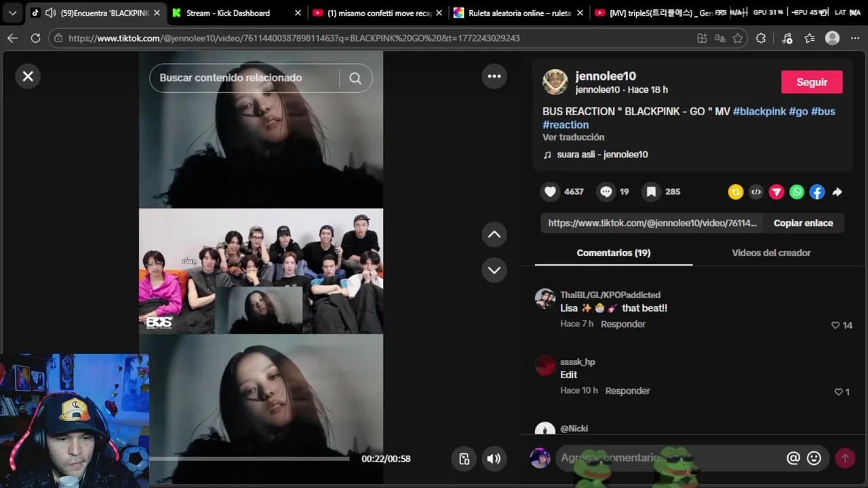
Task: Open the #reaction hashtag
Action: 566,125
